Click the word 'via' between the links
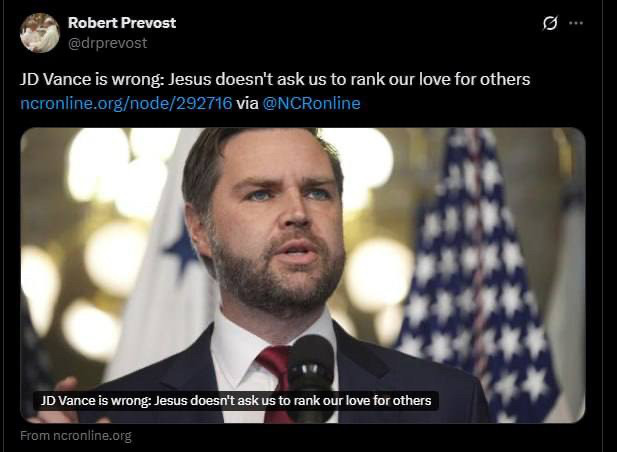The width and height of the screenshot is (617, 452). click(x=247, y=103)
